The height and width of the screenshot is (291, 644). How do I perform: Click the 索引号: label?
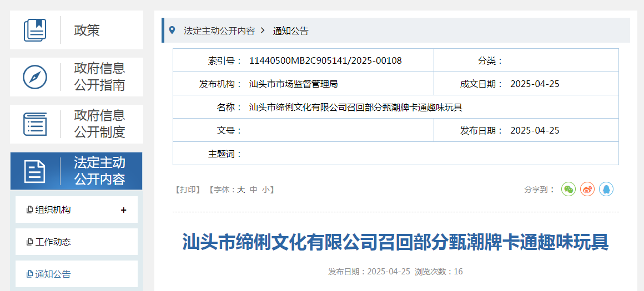pos(225,61)
